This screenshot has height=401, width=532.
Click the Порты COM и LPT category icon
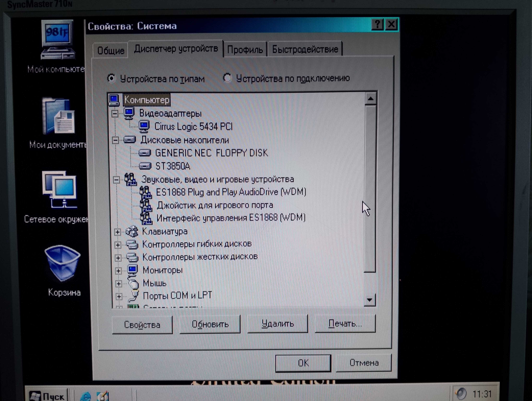click(134, 296)
